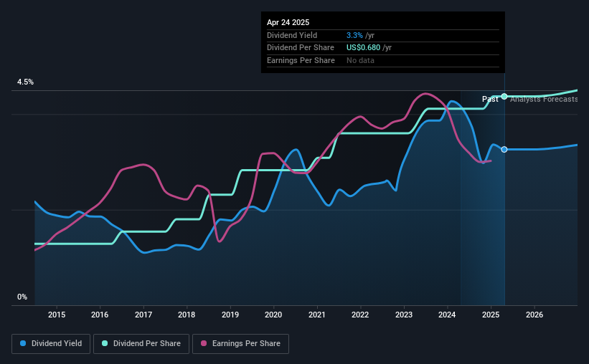Toggle the Dividend Yield legend button
Screen dimensions: 589x364
click(x=51, y=344)
